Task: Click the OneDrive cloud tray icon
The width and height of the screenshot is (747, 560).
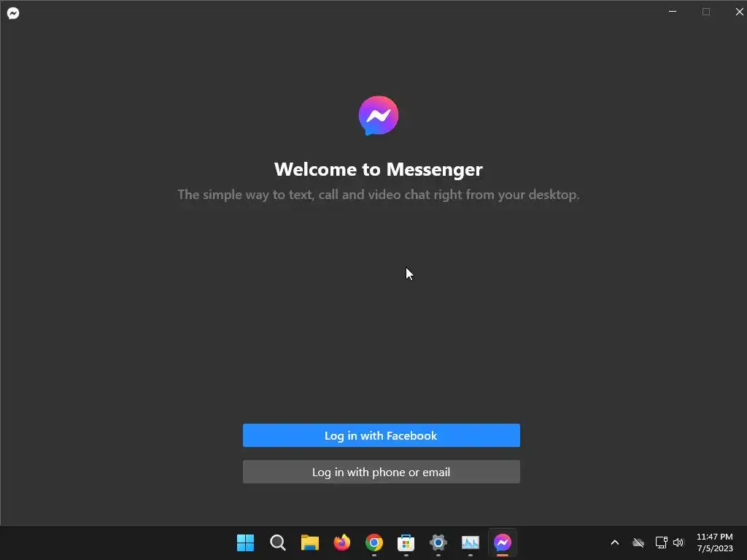Action: click(638, 542)
